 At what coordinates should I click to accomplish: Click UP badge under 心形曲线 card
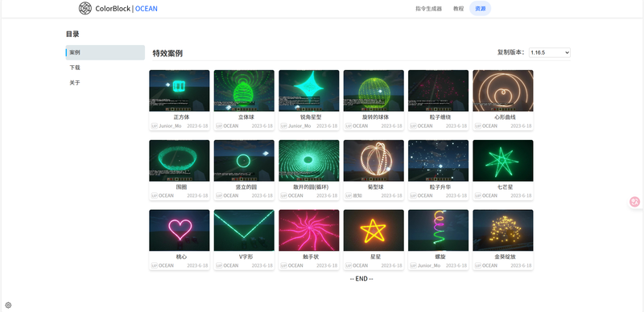478,126
